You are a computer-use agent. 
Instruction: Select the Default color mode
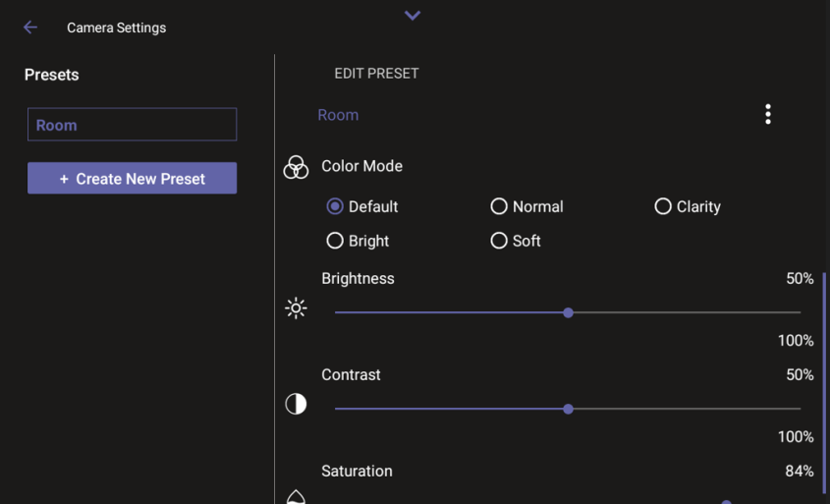pyautogui.click(x=335, y=206)
